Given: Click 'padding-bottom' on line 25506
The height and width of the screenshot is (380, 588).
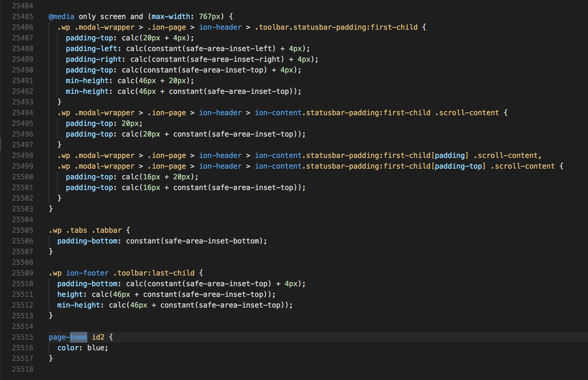Looking at the screenshot, I should point(87,241).
